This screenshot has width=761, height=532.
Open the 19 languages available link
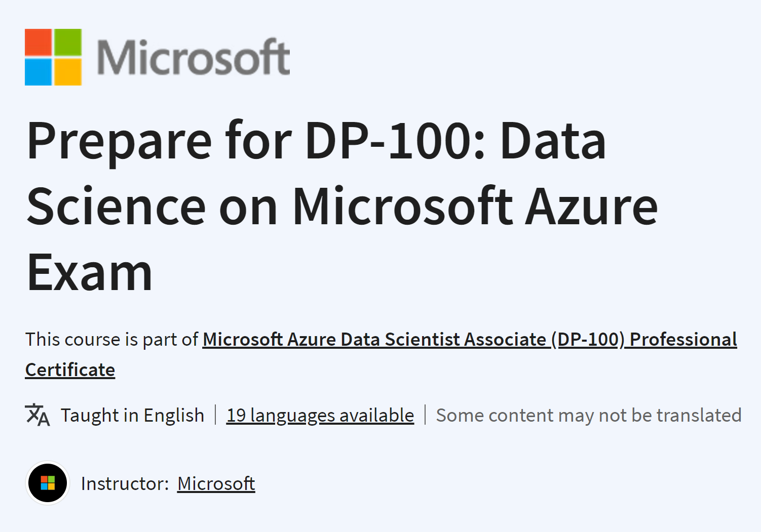pos(320,415)
